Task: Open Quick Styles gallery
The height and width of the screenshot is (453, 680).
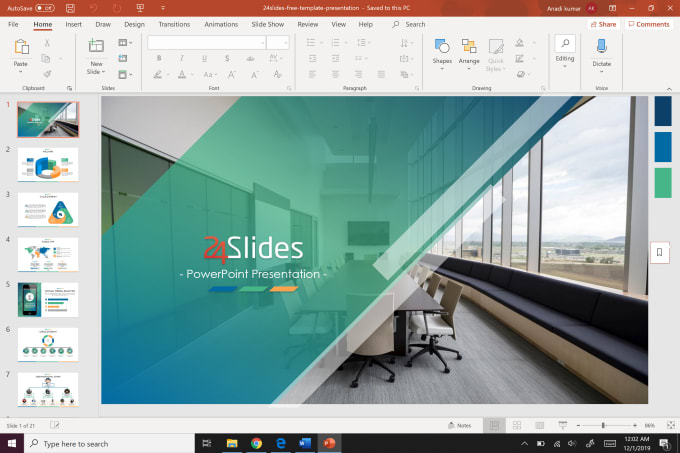Action: pos(495,55)
